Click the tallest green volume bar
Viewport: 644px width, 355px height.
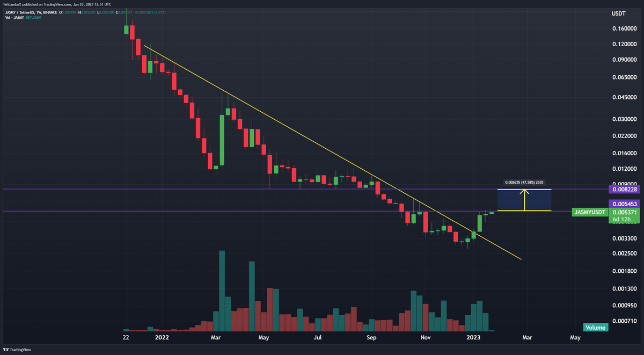point(222,291)
